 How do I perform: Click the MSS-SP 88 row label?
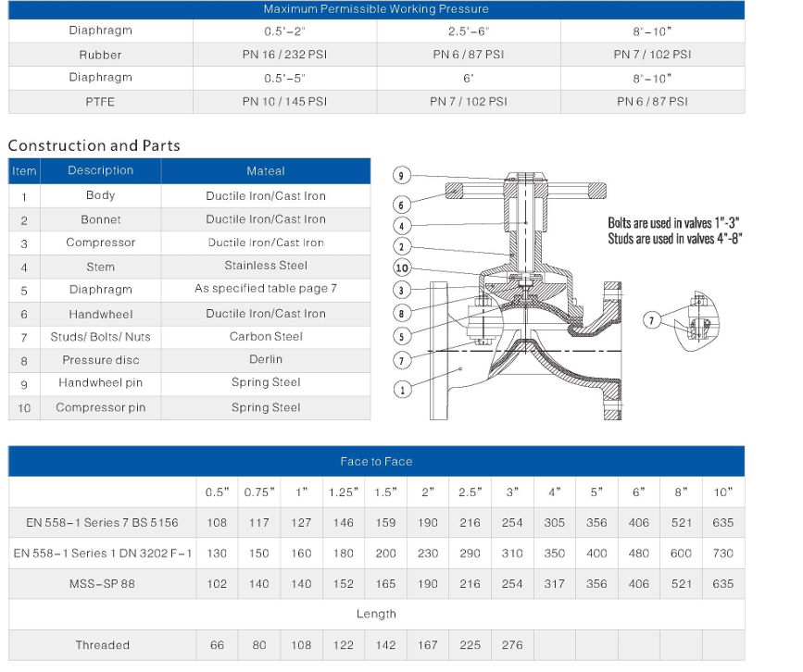click(101, 584)
